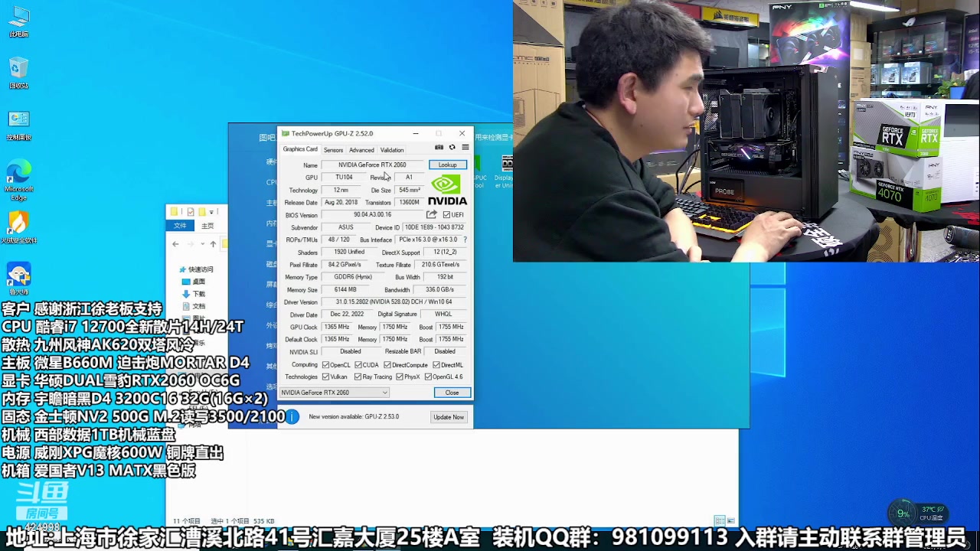Click the blue info icon beside update notice
The width and height of the screenshot is (980, 551).
(292, 417)
